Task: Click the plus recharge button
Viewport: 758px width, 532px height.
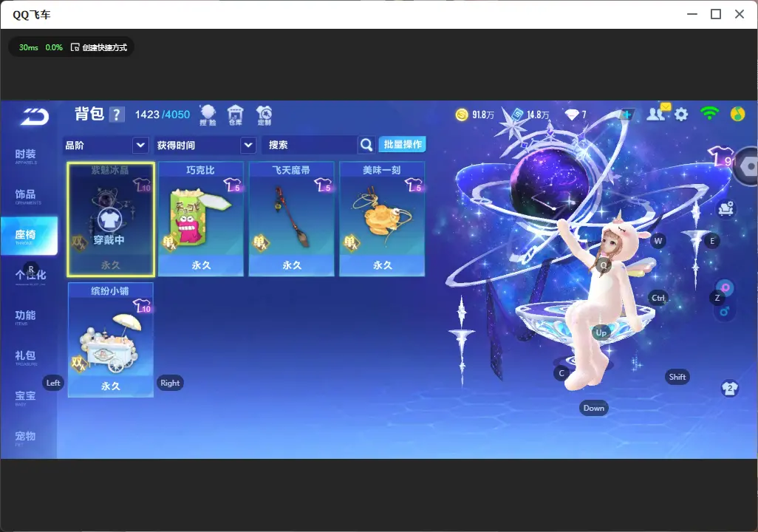Action: (626, 115)
